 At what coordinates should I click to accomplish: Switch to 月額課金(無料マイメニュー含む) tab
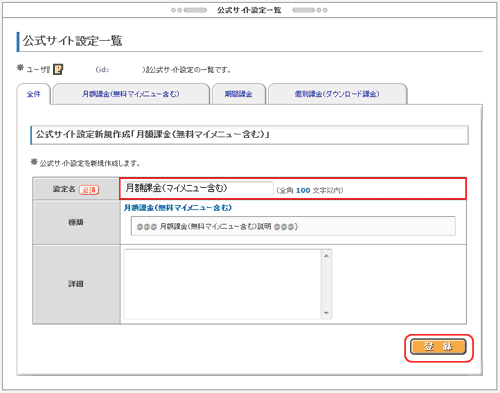pyautogui.click(x=131, y=94)
